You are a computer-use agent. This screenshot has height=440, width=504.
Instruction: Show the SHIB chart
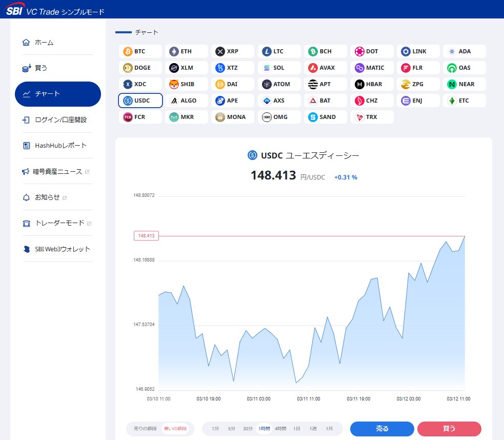coord(187,84)
